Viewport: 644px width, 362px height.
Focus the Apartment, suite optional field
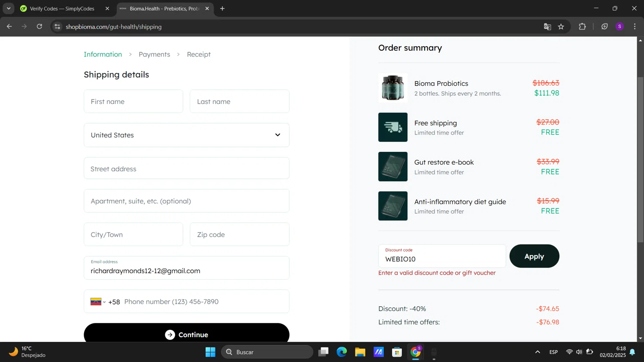point(186,201)
